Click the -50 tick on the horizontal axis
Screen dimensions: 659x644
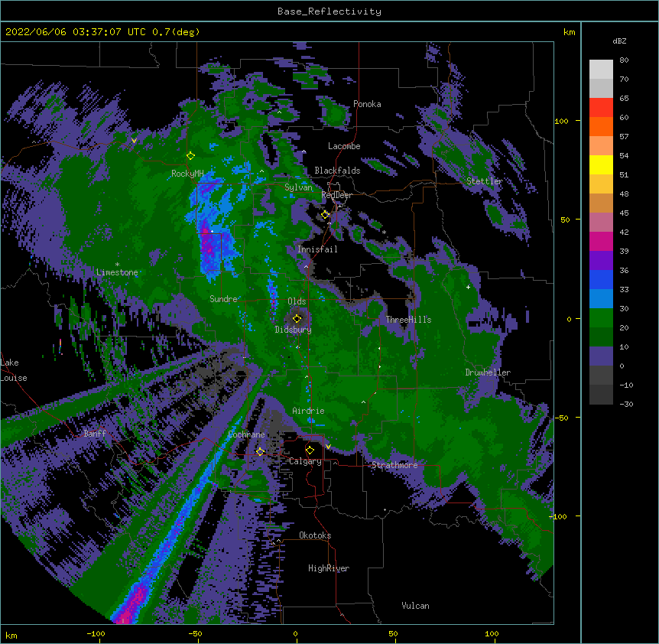point(195,633)
